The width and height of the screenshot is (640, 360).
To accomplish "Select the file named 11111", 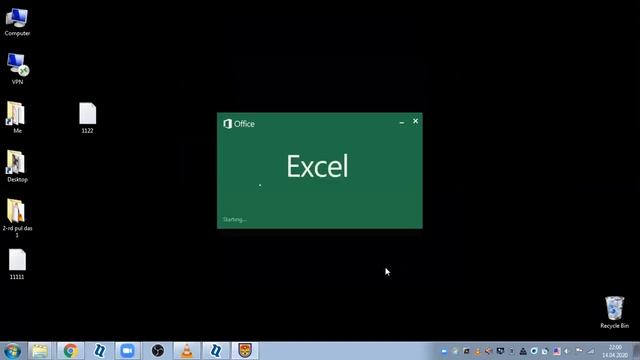I will click(x=17, y=264).
